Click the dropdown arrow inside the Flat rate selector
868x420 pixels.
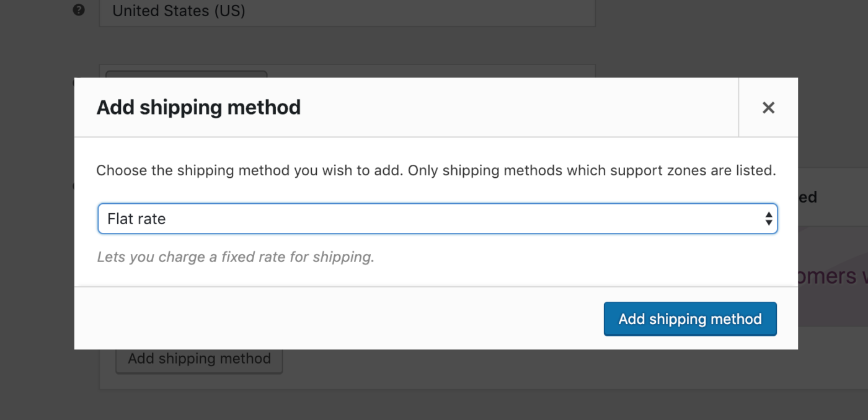pos(769,219)
